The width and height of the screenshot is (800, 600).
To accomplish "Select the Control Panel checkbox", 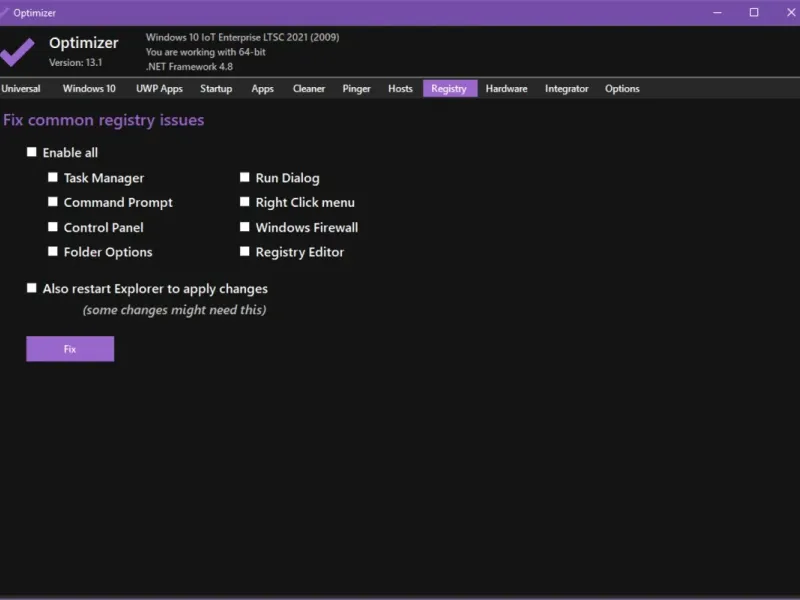I will point(53,227).
